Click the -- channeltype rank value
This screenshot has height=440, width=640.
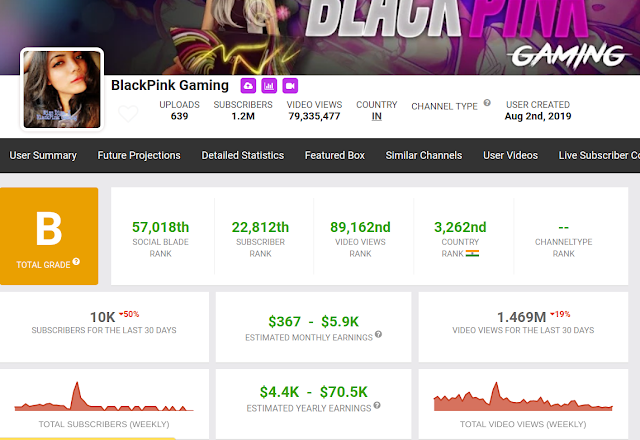tap(563, 227)
